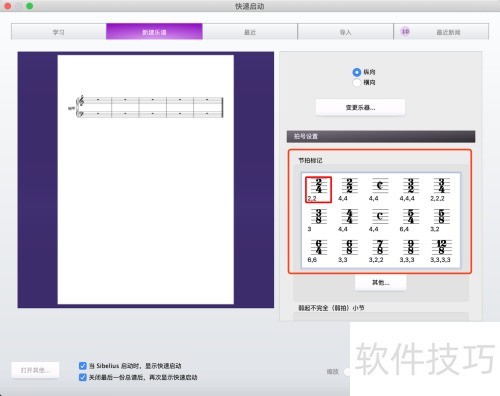This screenshot has width=500, height=396.
Task: Open the 最近新闻 tab
Action: pyautogui.click(x=441, y=32)
